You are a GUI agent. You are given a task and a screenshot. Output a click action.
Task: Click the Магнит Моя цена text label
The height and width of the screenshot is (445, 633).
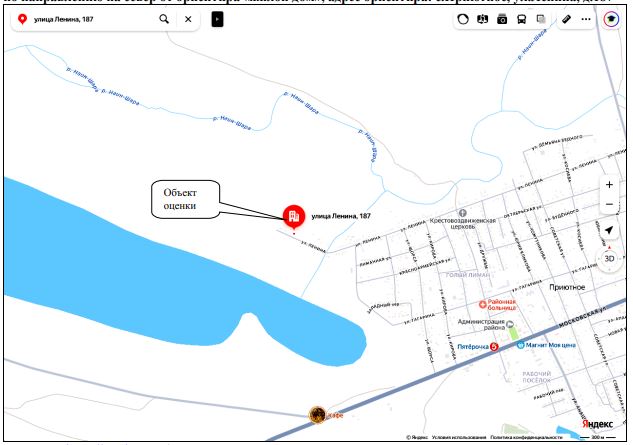pyautogui.click(x=550, y=345)
